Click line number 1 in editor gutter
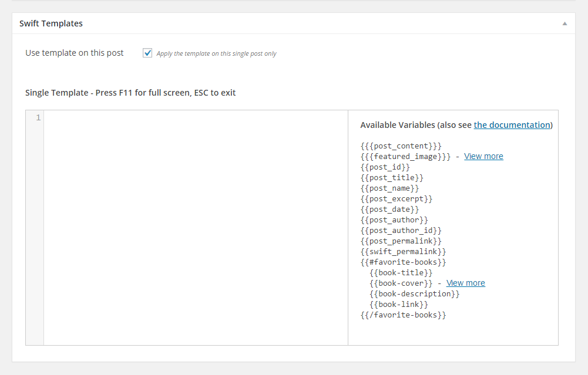The image size is (588, 375). coord(38,117)
